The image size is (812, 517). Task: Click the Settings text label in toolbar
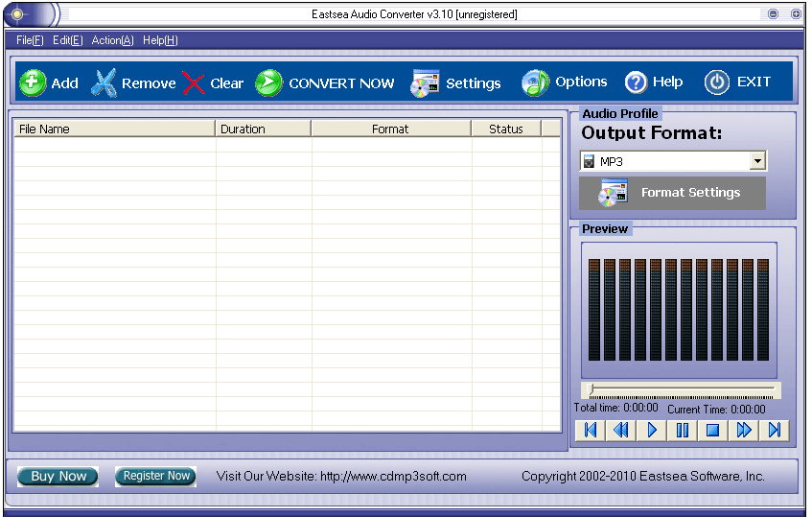tap(474, 83)
